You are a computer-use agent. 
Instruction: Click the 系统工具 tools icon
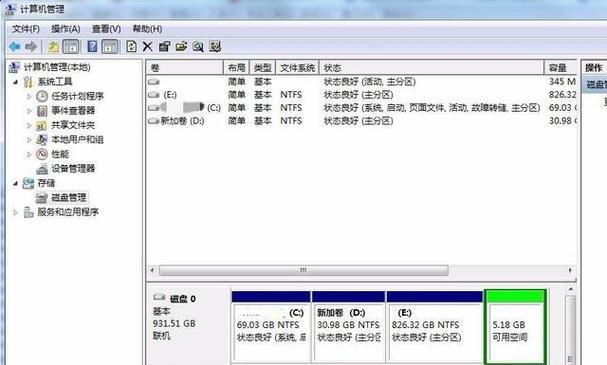pos(28,82)
